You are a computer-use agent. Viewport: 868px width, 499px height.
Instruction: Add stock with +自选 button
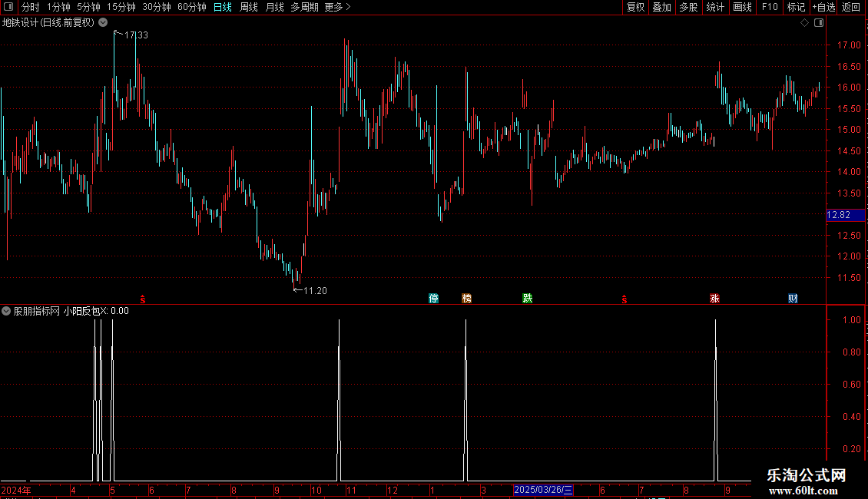click(x=823, y=7)
